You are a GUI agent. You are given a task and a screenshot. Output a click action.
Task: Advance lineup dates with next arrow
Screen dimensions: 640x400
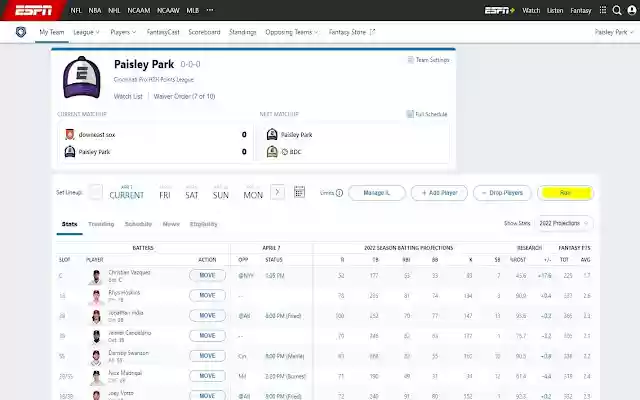[277, 192]
